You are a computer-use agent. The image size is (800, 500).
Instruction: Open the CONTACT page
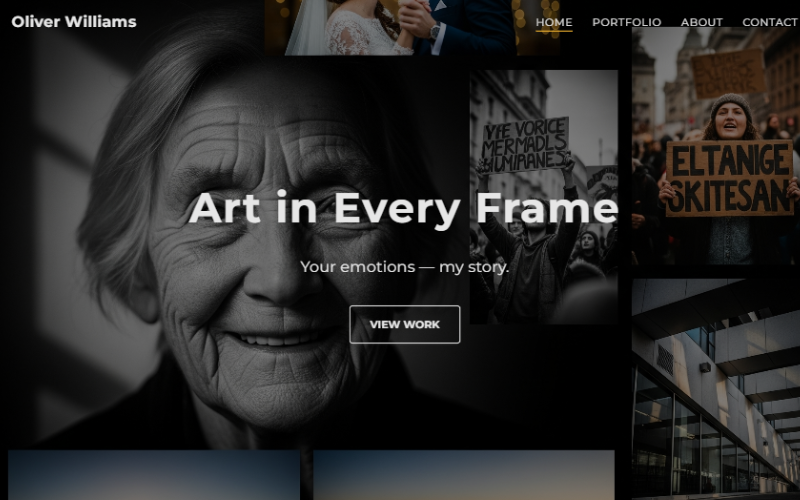point(770,22)
